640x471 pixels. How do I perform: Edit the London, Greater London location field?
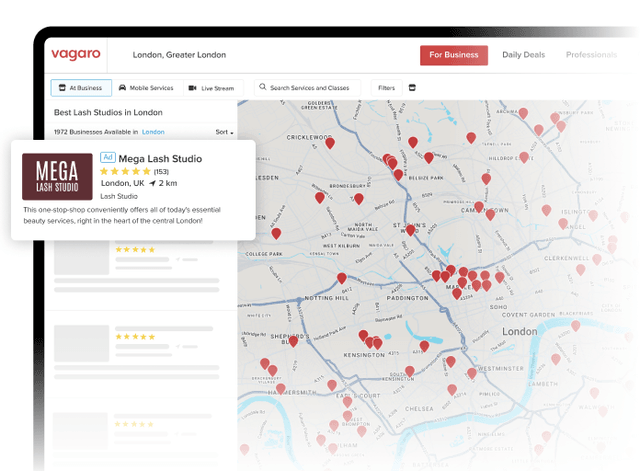179,55
